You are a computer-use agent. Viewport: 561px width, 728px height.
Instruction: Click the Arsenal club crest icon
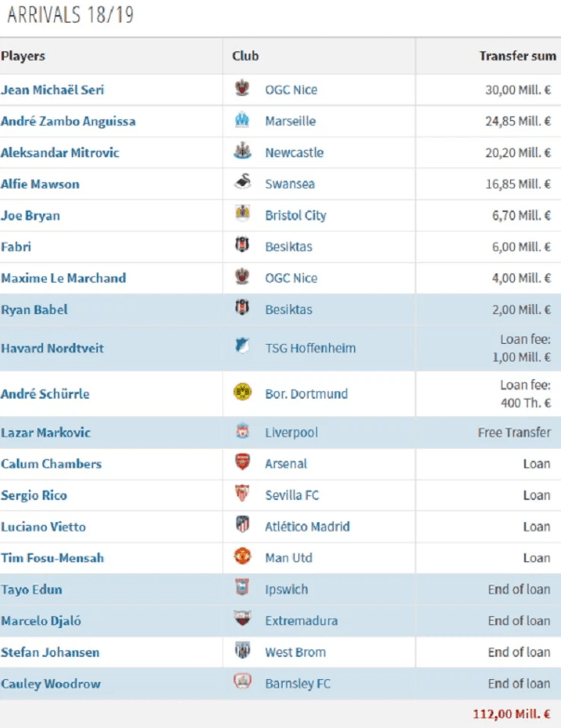[242, 462]
